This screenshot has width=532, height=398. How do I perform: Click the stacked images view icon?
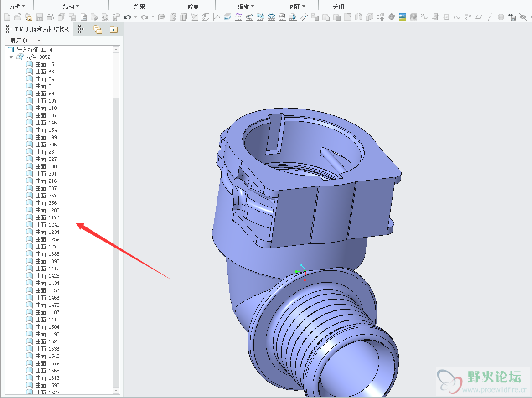pos(227,16)
